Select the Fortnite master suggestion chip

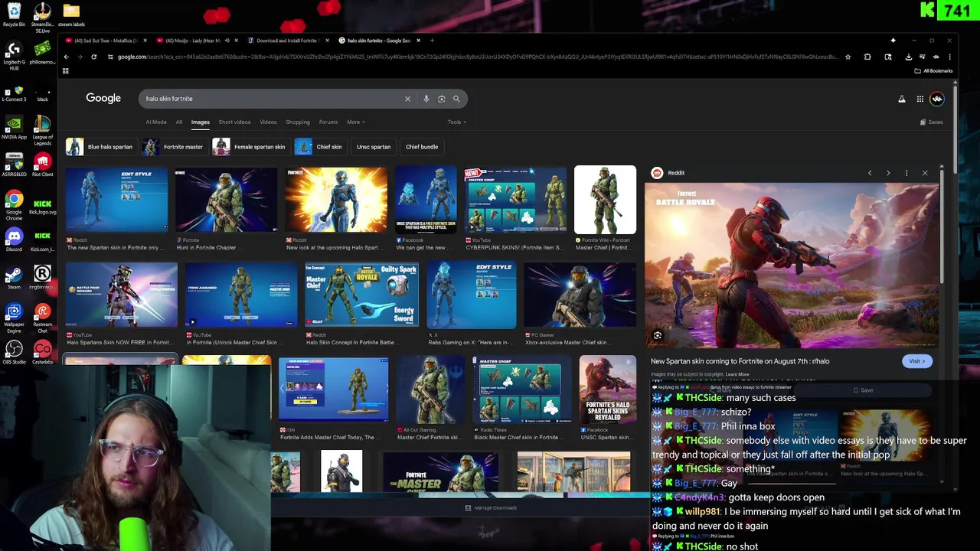174,147
